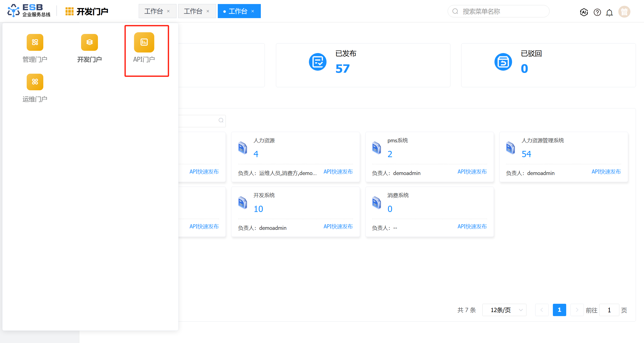Open the 运维门户 portal icon
The image size is (644, 343).
point(35,82)
